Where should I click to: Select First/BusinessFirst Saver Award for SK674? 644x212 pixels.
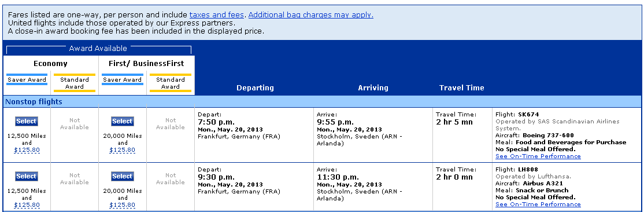(122, 122)
